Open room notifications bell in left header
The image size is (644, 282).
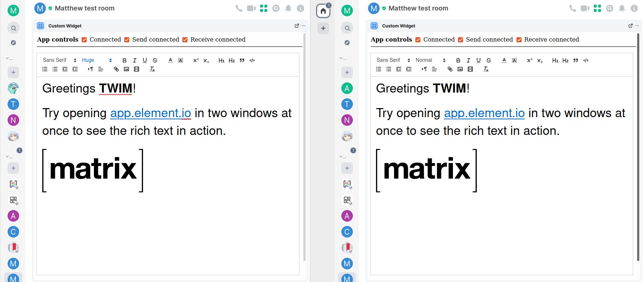click(288, 8)
